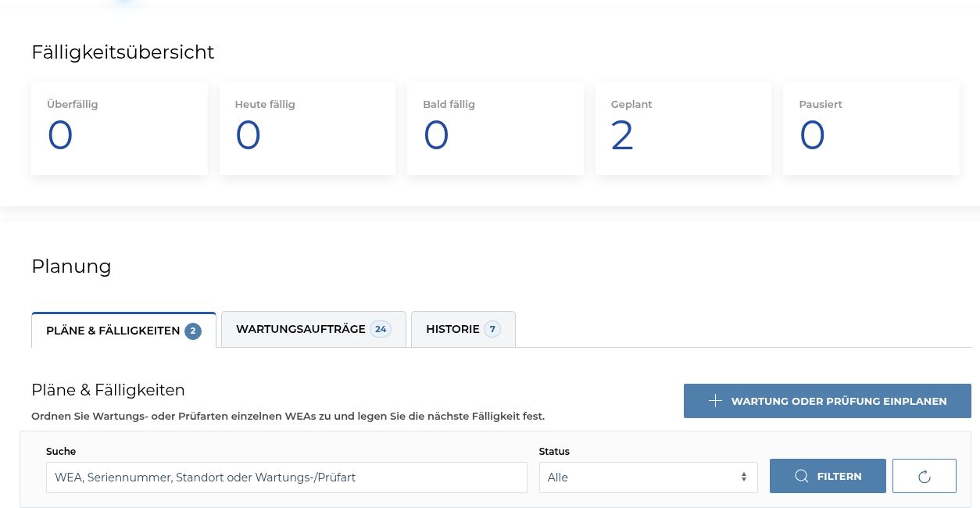This screenshot has width=980, height=508.
Task: Click the Filtern button
Action: coord(828,476)
